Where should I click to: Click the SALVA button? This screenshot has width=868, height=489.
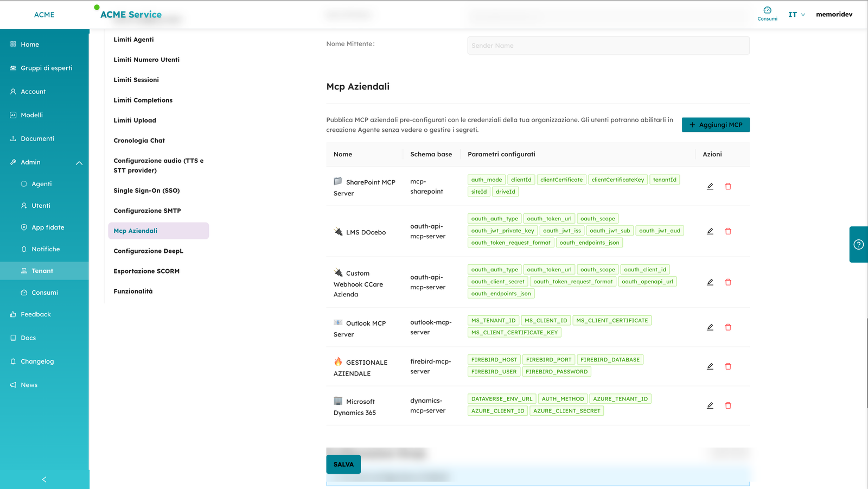pos(343,464)
